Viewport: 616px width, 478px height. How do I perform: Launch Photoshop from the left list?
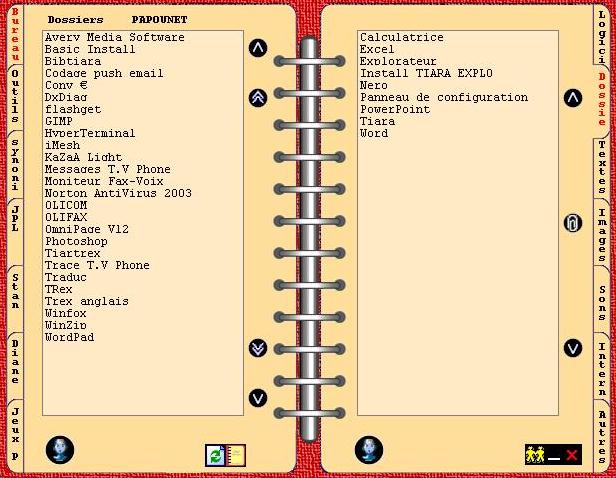(76, 241)
